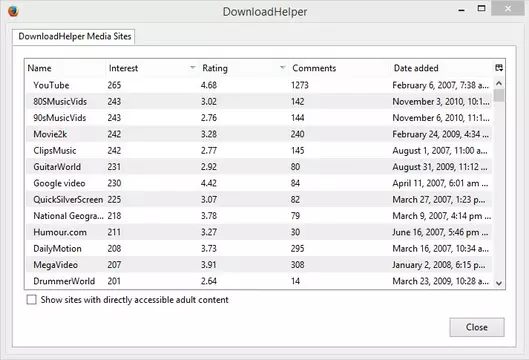Select the DownloadHelper Media Sites tab

(x=74, y=36)
